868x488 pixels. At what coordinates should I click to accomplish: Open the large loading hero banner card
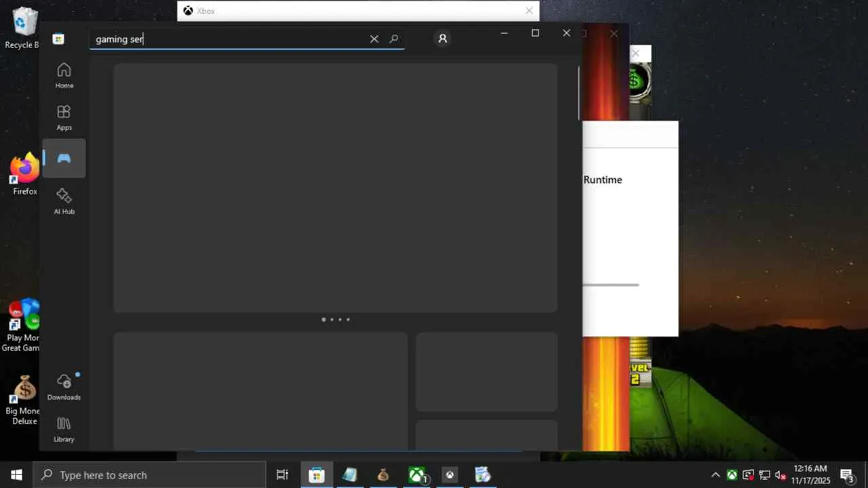[x=336, y=188]
